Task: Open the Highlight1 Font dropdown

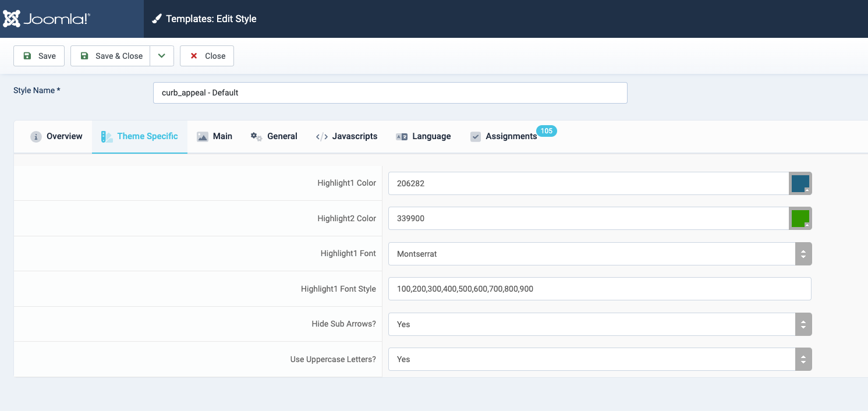Action: [600, 254]
